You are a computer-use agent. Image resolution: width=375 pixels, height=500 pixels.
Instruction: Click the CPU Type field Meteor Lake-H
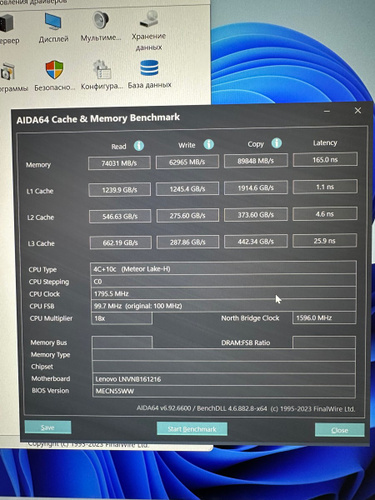(x=223, y=269)
